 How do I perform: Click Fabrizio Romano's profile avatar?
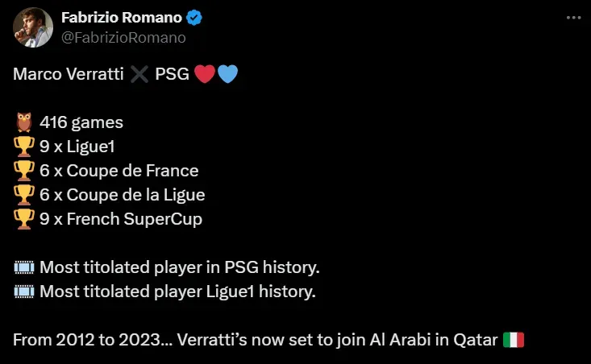[x=32, y=28]
